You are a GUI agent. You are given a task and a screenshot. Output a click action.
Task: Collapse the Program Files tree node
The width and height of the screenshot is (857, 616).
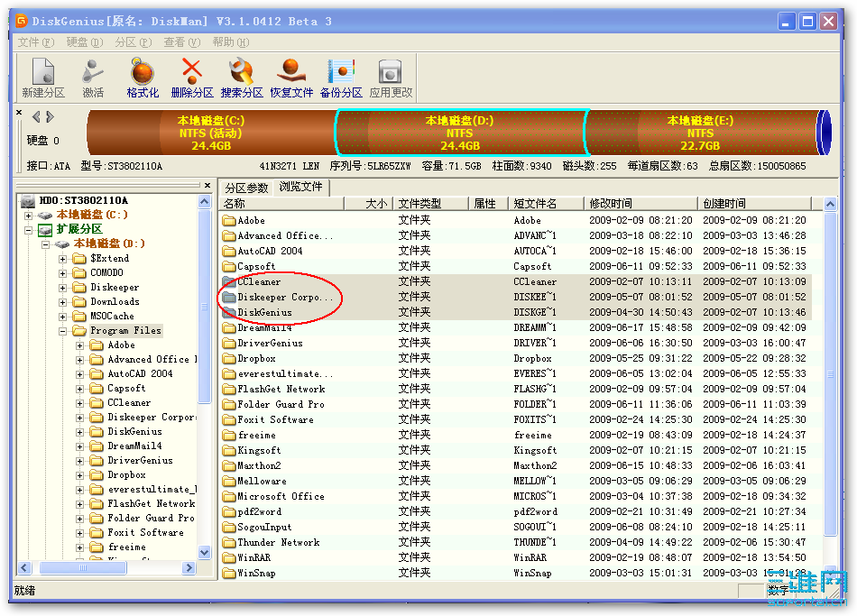point(63,331)
